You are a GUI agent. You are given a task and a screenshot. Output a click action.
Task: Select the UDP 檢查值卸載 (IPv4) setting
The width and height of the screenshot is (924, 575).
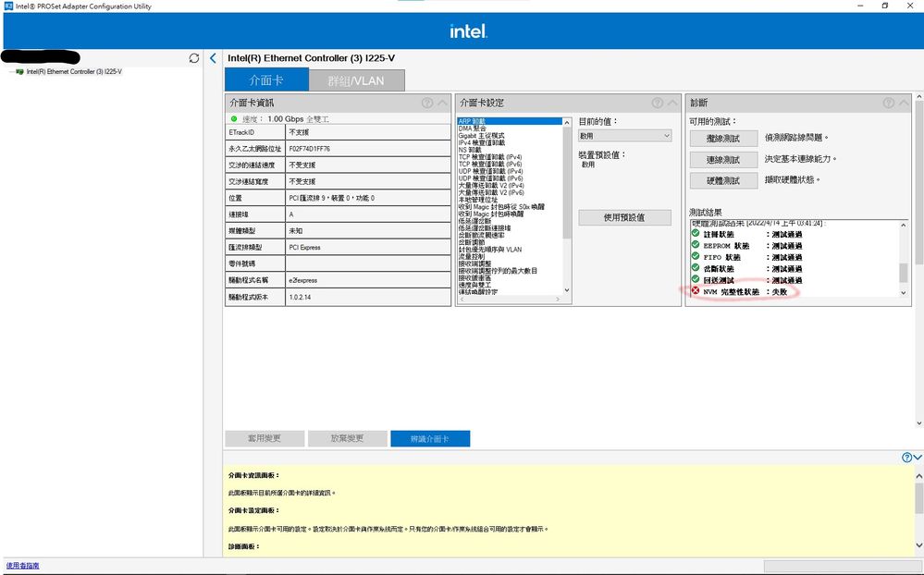[x=491, y=171]
